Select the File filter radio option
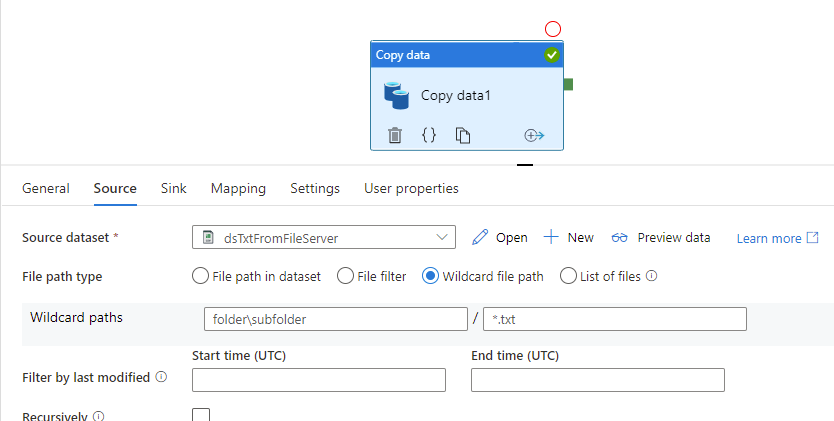Image resolution: width=834 pixels, height=421 pixels. (345, 276)
